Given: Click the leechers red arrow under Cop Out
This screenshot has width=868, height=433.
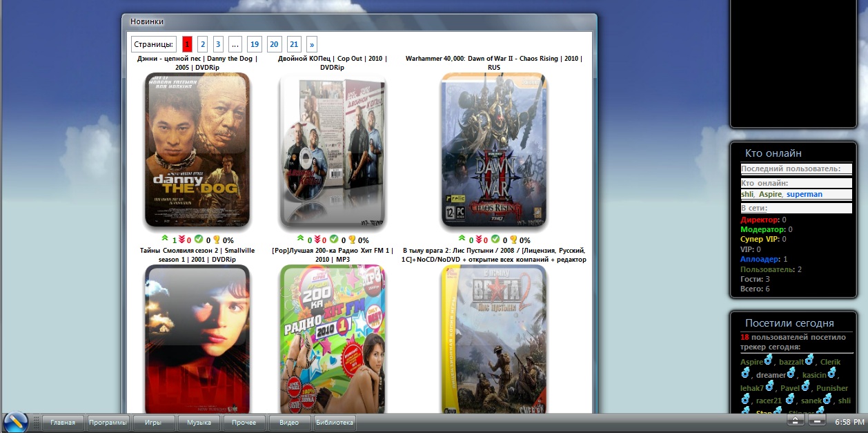Looking at the screenshot, I should [x=317, y=239].
